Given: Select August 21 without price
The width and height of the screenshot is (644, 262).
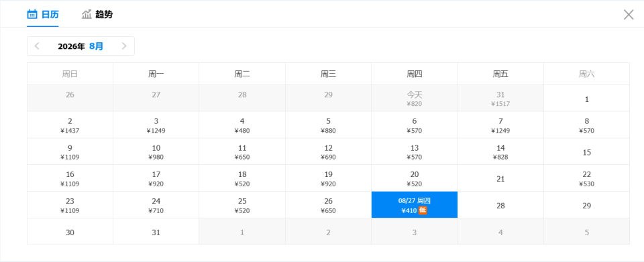Looking at the screenshot, I should pyautogui.click(x=500, y=178).
